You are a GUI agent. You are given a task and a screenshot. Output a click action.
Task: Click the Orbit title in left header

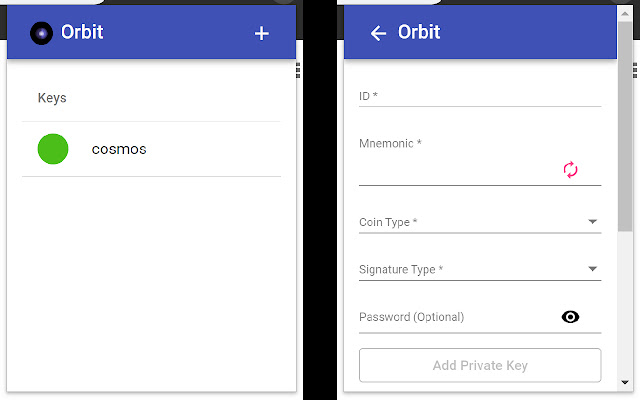(x=82, y=33)
